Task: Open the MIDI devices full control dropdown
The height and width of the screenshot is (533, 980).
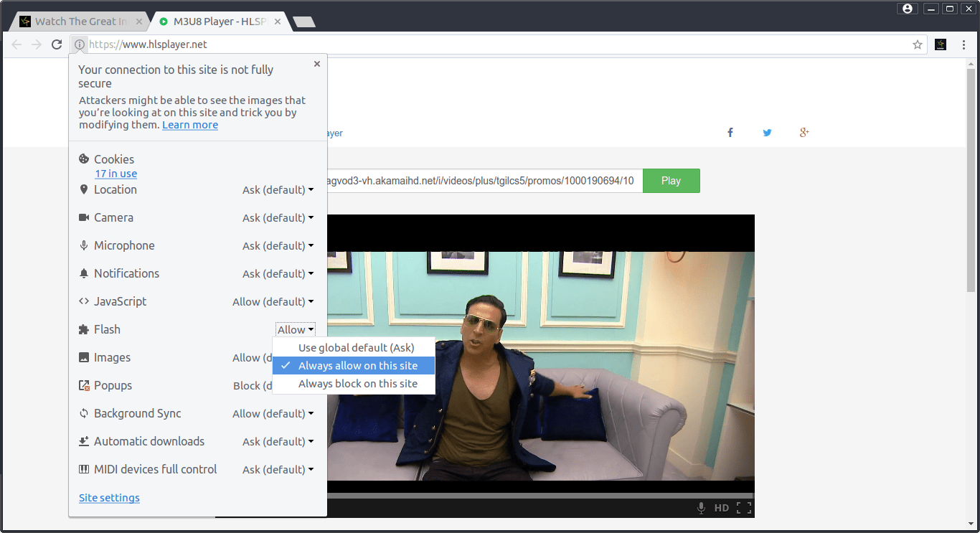Action: pos(278,469)
